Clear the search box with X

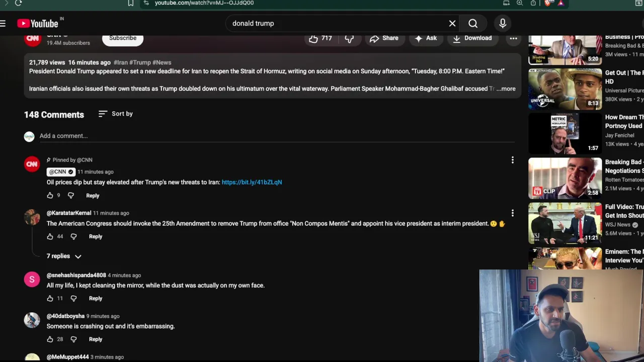click(452, 23)
